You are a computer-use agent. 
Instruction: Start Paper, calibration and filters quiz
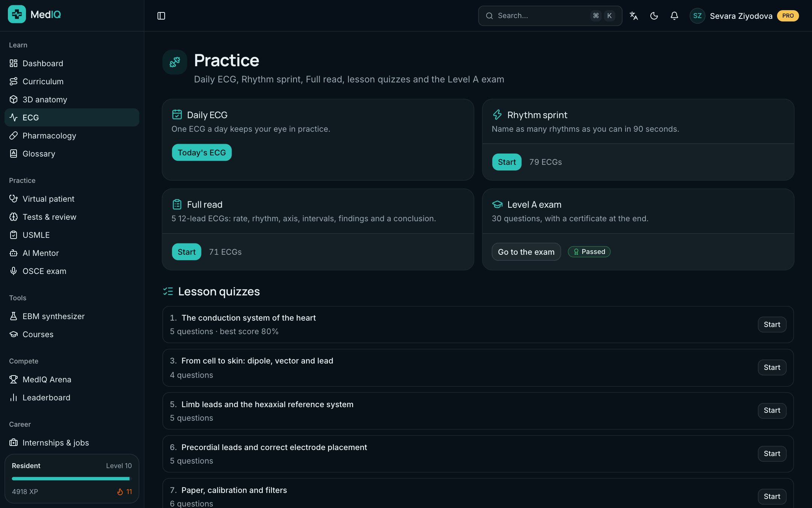pyautogui.click(x=772, y=496)
